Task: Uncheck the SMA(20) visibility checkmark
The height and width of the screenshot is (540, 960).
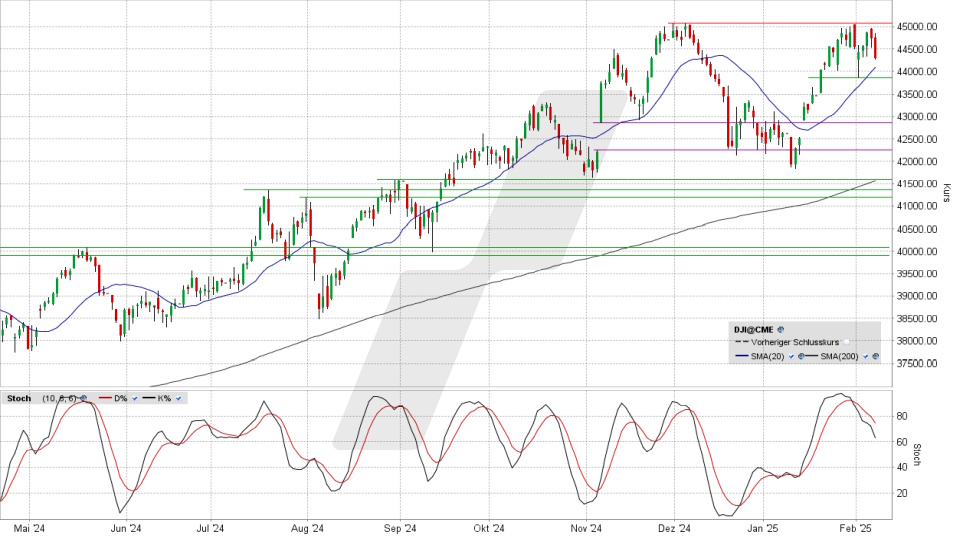Action: coord(791,356)
